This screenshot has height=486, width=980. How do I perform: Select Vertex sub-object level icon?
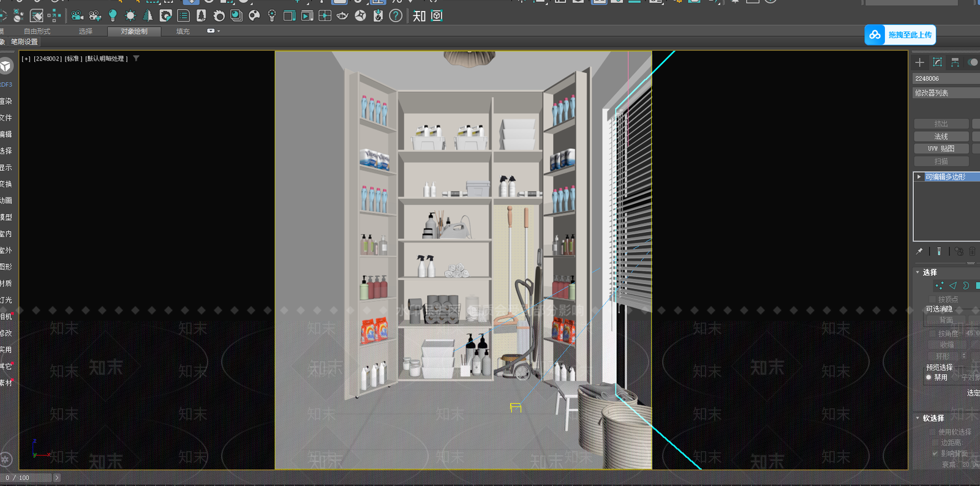940,286
